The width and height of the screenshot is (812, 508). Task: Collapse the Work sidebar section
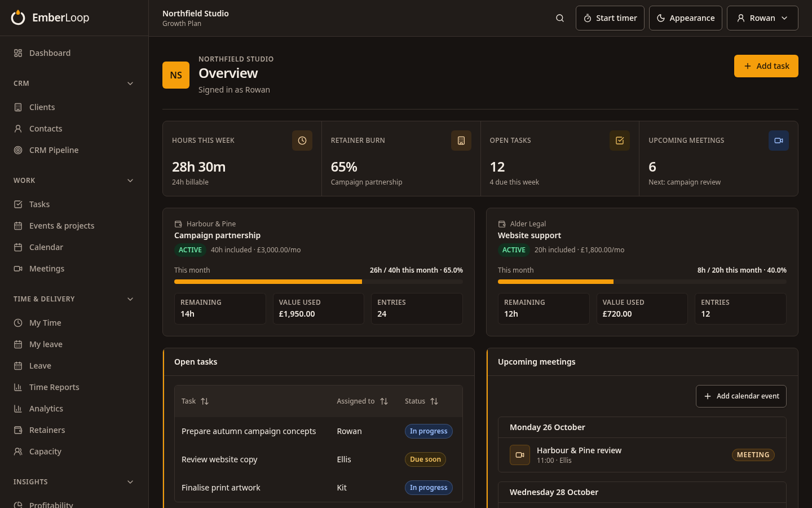pos(130,181)
